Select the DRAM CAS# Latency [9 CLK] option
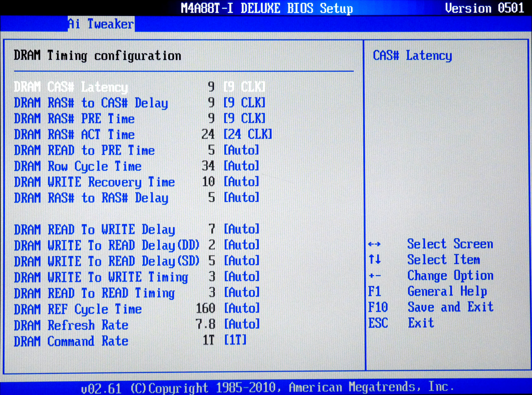This screenshot has width=532, height=395. (x=244, y=87)
